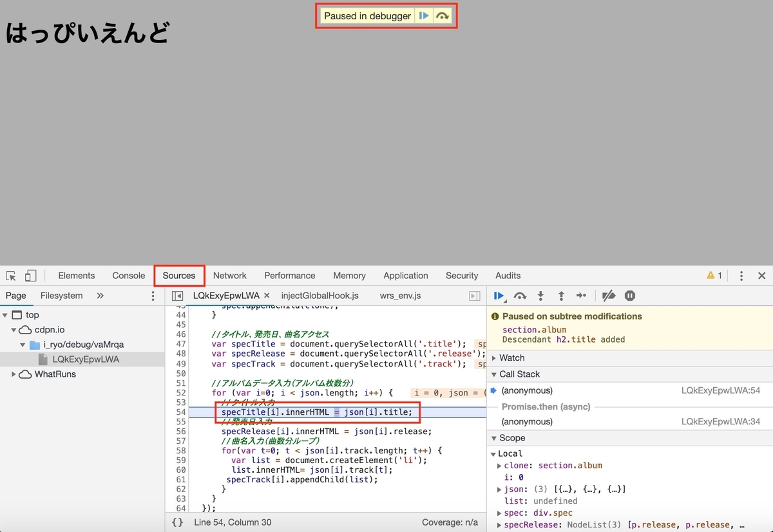The width and height of the screenshot is (773, 532).
Task: Click the list: undefined scope entry
Action: 540,501
